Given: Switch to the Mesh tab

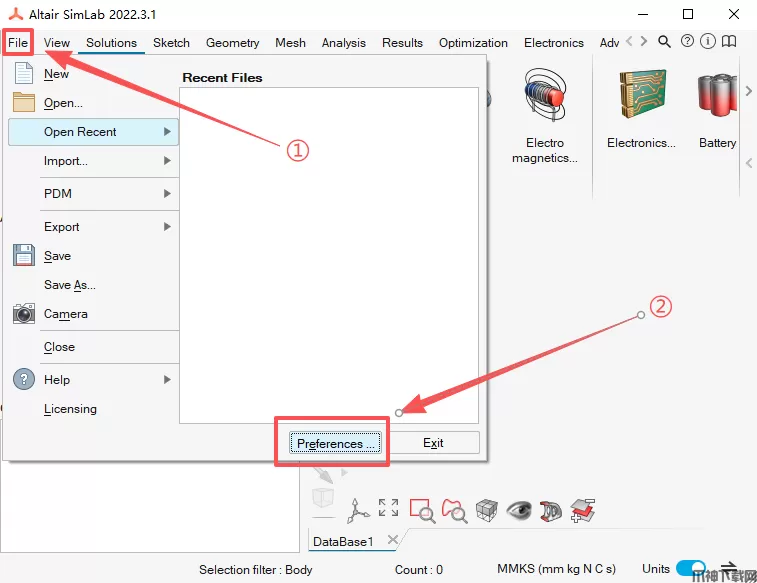Looking at the screenshot, I should pos(291,42).
